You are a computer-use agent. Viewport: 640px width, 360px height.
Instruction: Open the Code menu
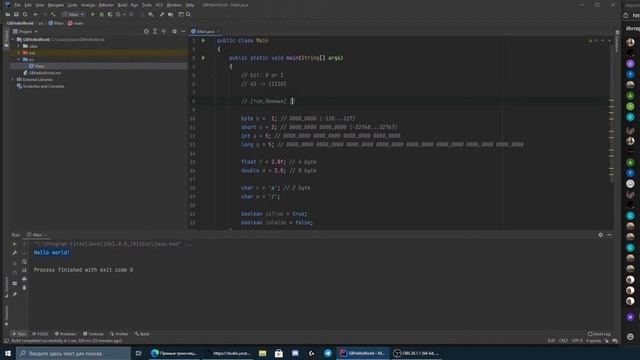72,5
